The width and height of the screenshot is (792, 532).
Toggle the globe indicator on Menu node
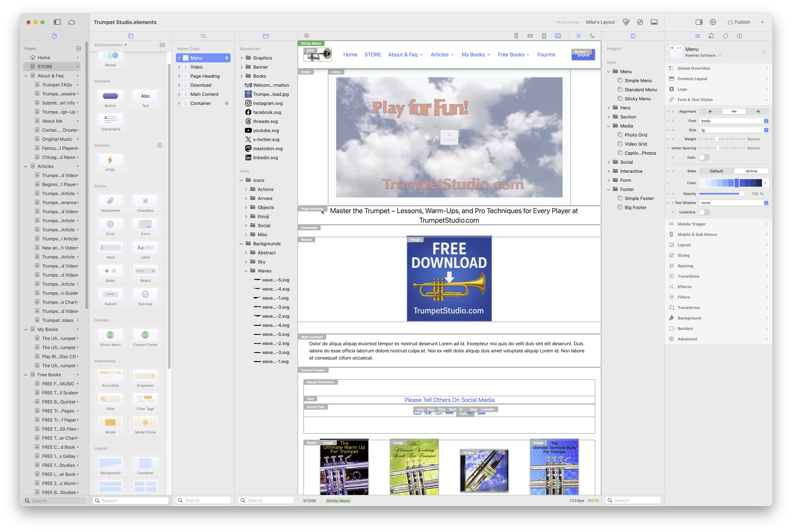coord(227,58)
